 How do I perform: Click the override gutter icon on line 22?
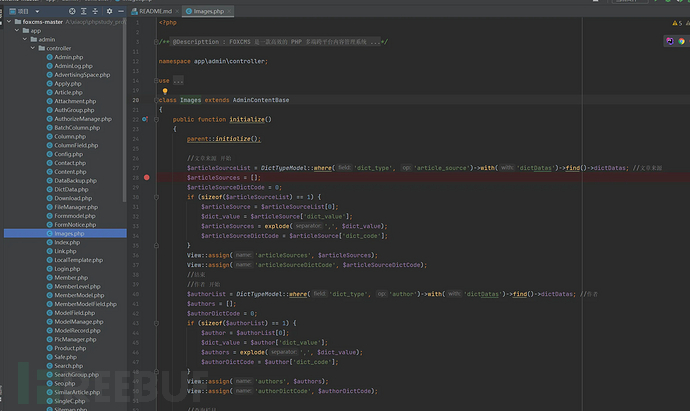coord(145,119)
